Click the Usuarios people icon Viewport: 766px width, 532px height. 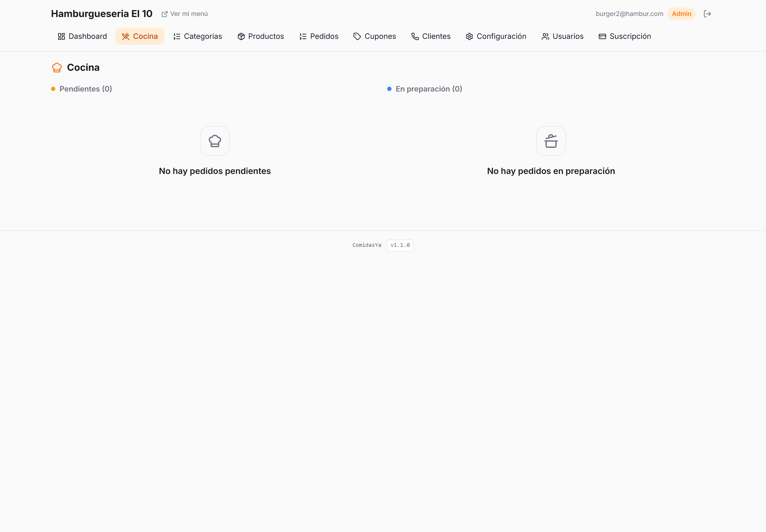545,36
